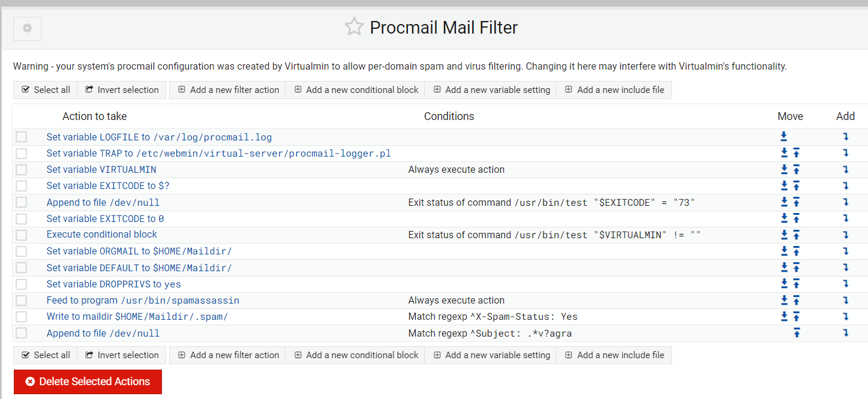Image resolution: width=868 pixels, height=399 pixels.
Task: Select checkbox next to Set variable DROPPRIVS
Action: pos(22,284)
